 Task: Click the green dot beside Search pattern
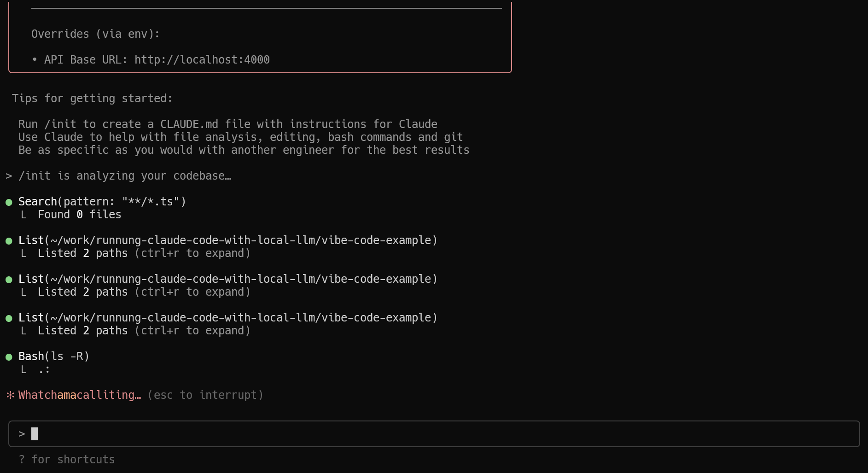[x=9, y=202]
